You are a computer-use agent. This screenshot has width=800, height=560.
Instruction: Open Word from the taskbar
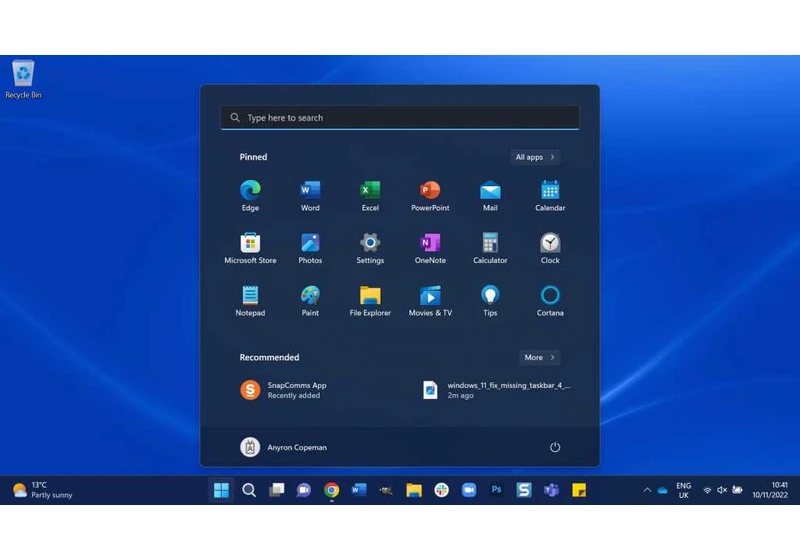[359, 490]
